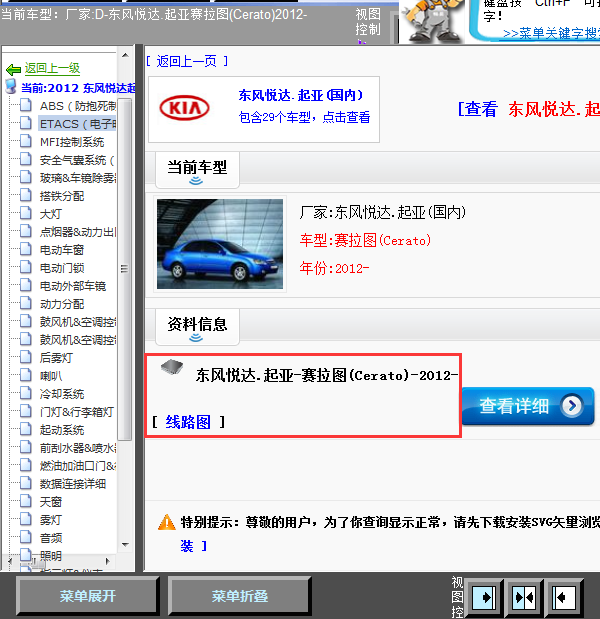The height and width of the screenshot is (619, 600).
Task: Click the page icon beside 电动门锁
Action: pos(26,267)
